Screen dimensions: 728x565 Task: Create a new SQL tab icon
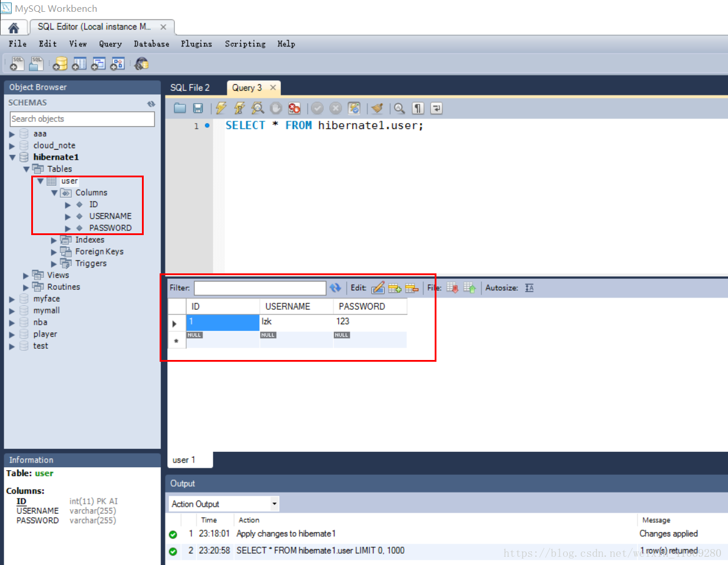[17, 63]
